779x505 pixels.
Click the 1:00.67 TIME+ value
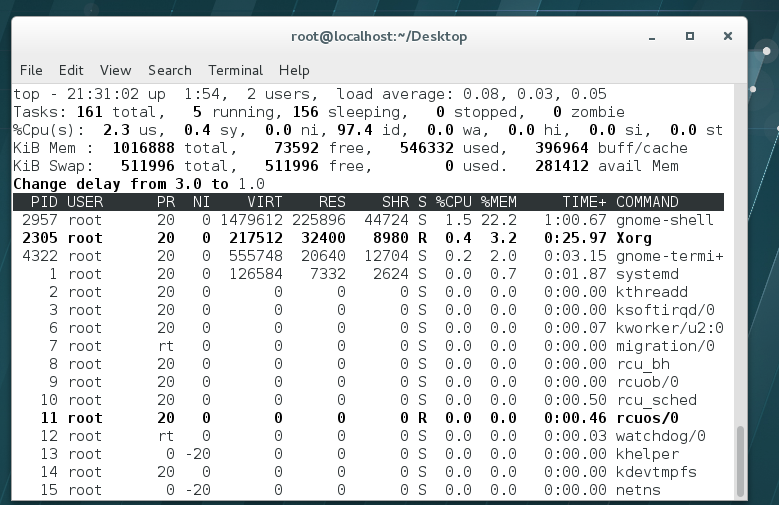(575, 220)
